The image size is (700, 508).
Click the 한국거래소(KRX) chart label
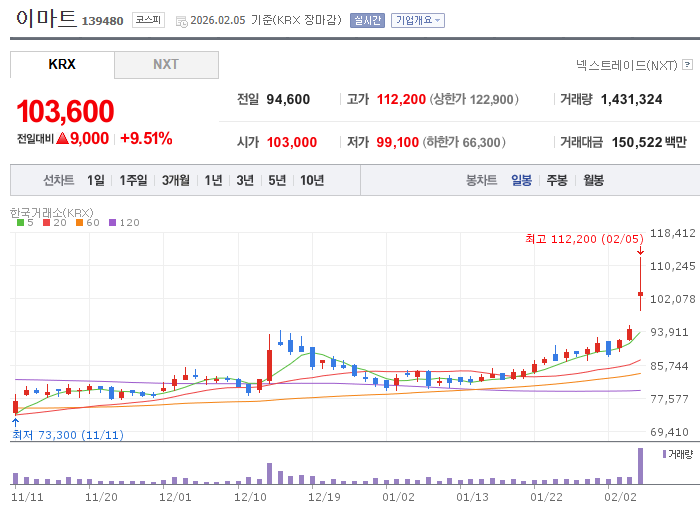52,212
